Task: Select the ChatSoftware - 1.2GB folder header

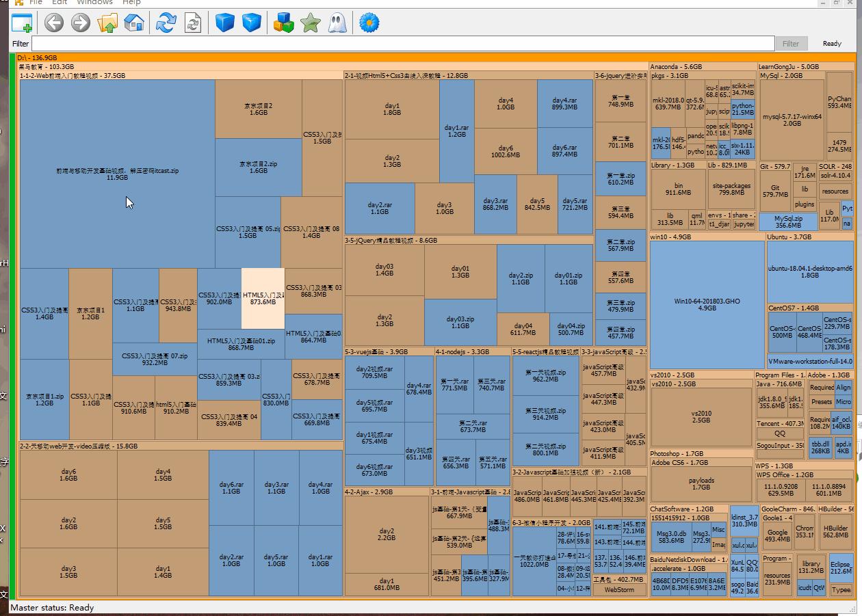Action: click(x=688, y=509)
